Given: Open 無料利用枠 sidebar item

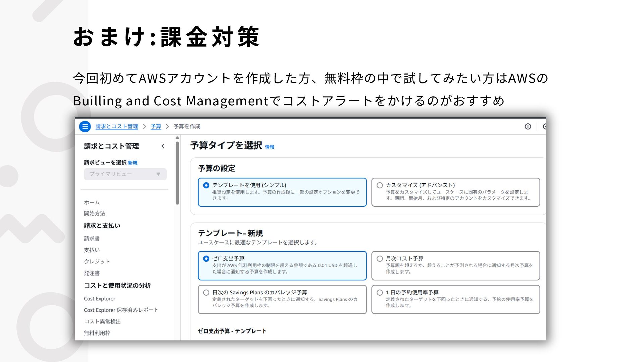Looking at the screenshot, I should [97, 333].
